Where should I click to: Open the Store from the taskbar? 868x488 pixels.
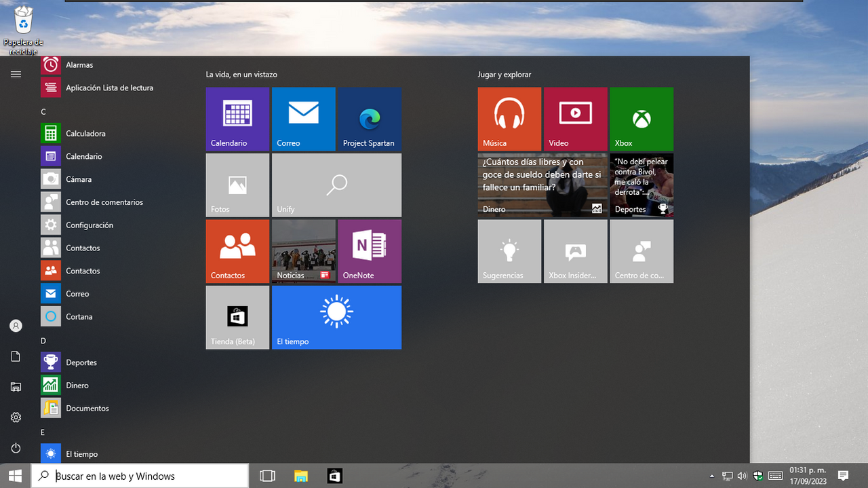334,476
